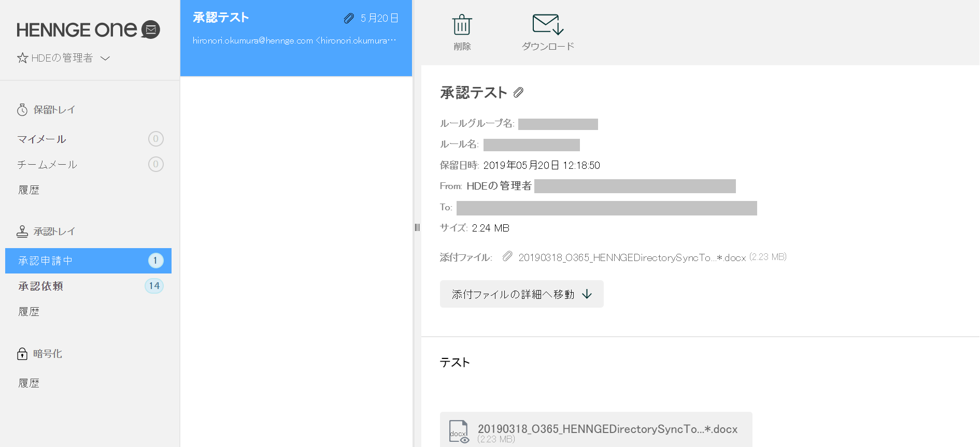Click the 暗号化 section header
The image size is (980, 447).
(48, 354)
